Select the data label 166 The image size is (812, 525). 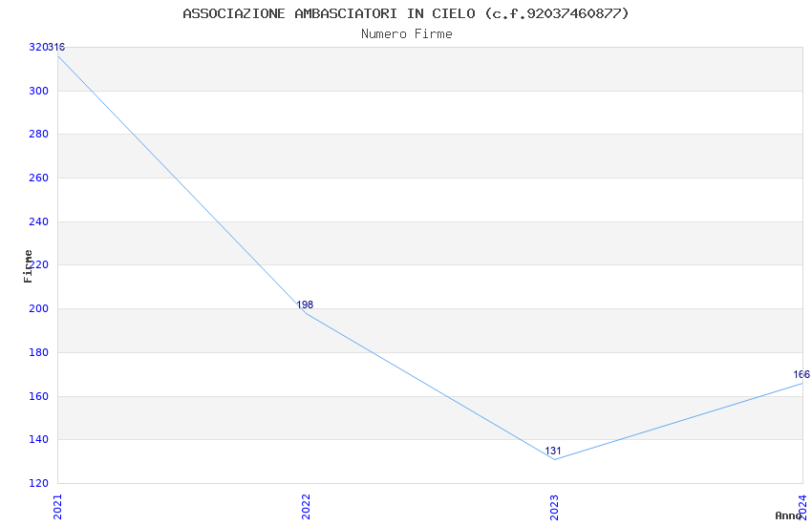(801, 374)
